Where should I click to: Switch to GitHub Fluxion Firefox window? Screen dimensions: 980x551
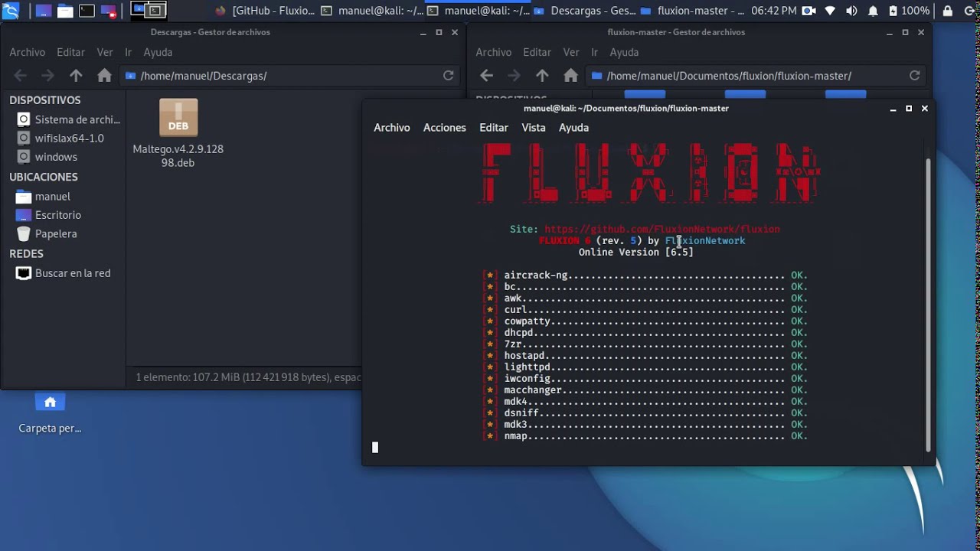coord(264,11)
